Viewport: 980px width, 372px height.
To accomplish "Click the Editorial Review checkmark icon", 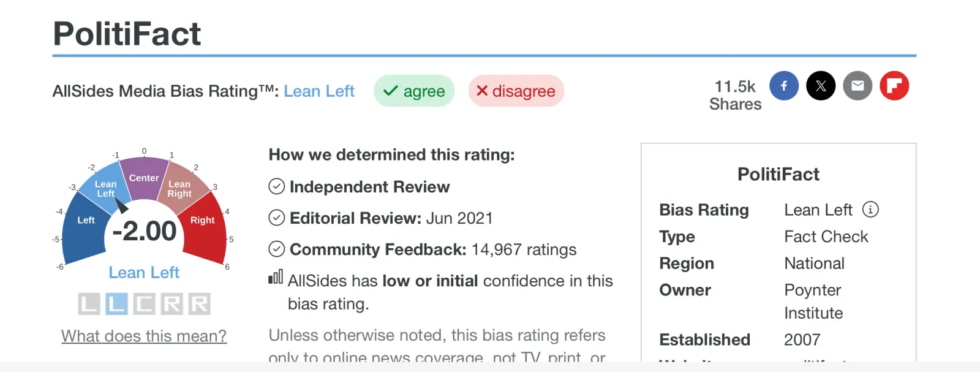I will pyautogui.click(x=277, y=218).
